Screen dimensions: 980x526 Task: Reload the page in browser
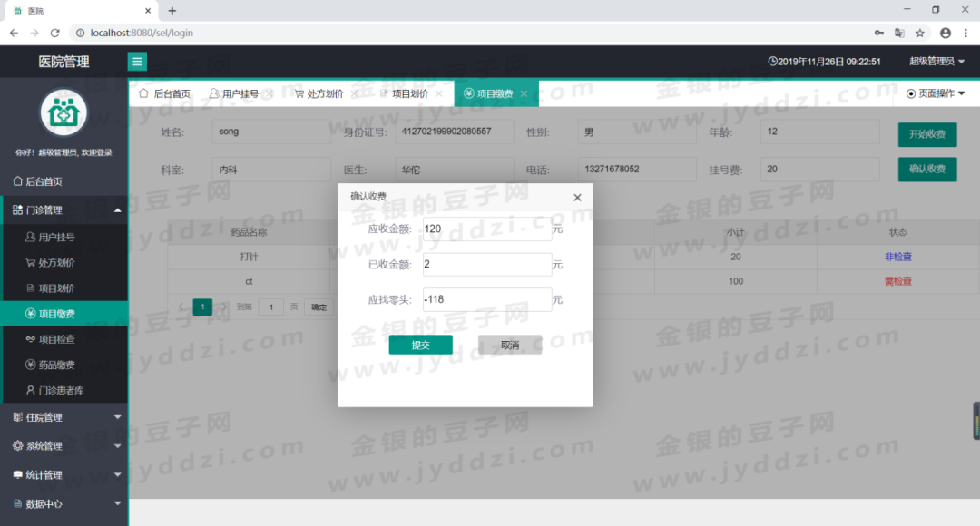click(x=55, y=33)
